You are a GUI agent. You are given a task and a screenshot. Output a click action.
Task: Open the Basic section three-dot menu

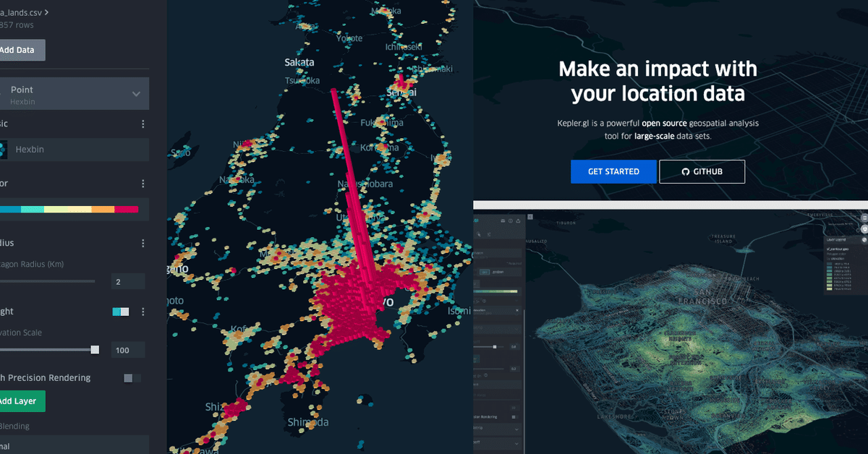[x=143, y=124]
